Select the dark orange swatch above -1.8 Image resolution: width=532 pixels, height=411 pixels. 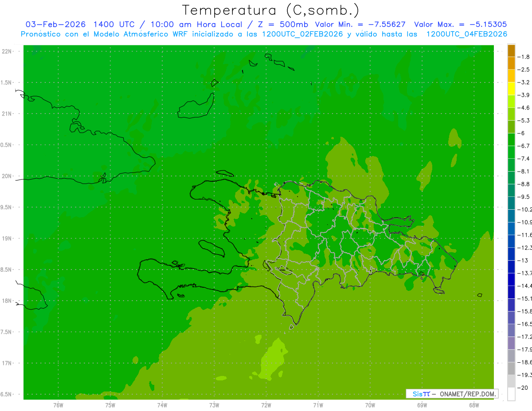(x=511, y=51)
